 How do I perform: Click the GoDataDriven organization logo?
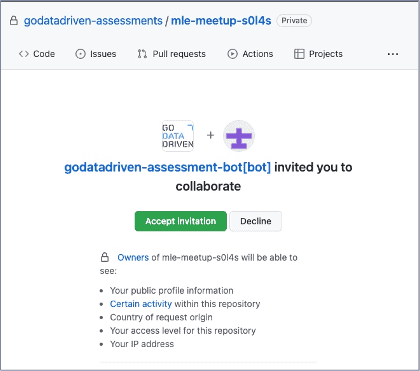point(178,136)
